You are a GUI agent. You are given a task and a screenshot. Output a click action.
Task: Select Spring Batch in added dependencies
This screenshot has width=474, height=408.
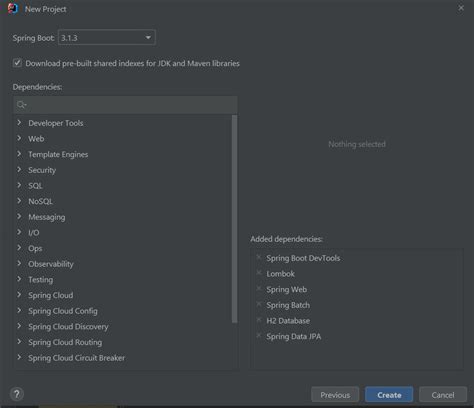(x=288, y=305)
